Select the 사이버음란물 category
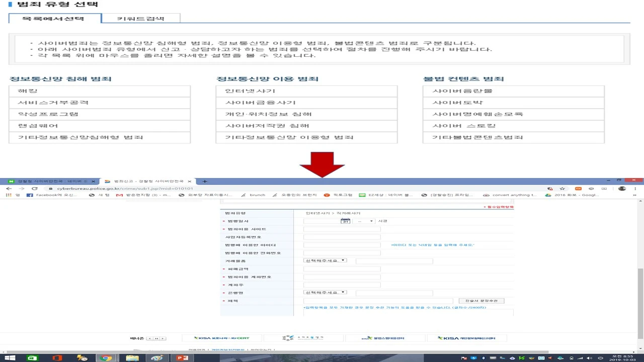 pyautogui.click(x=514, y=91)
